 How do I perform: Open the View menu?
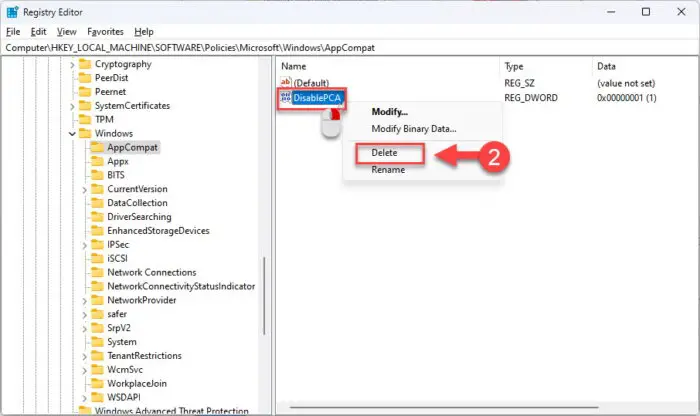click(67, 32)
